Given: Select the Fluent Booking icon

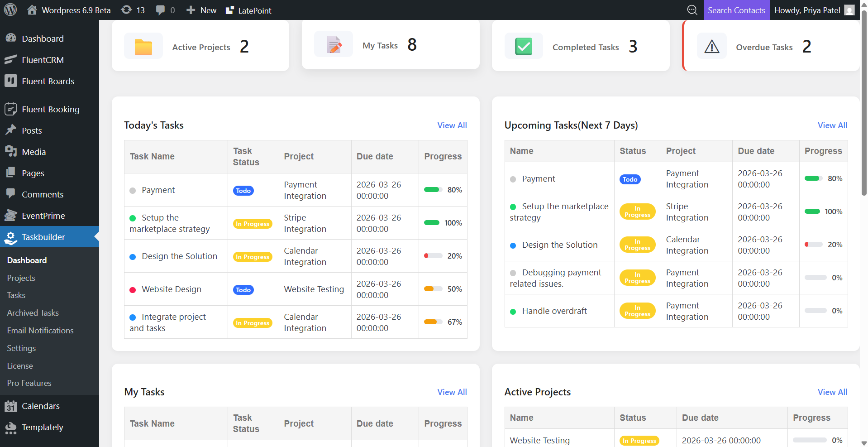Looking at the screenshot, I should pos(11,109).
